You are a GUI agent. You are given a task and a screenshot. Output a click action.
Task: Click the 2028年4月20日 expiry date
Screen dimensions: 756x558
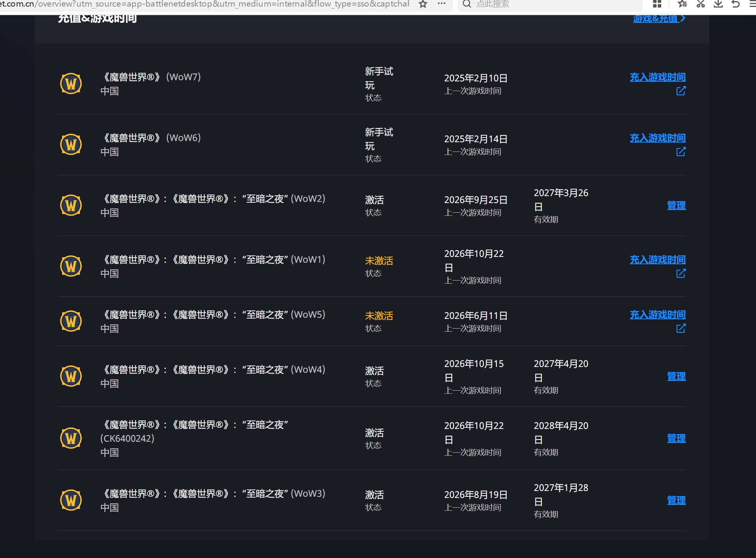coord(561,433)
